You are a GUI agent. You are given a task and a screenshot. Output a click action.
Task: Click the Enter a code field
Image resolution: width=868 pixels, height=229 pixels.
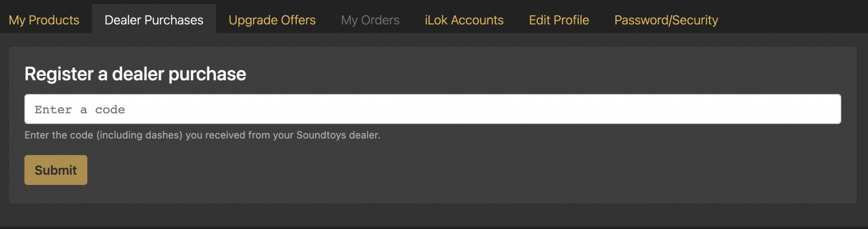point(432,109)
